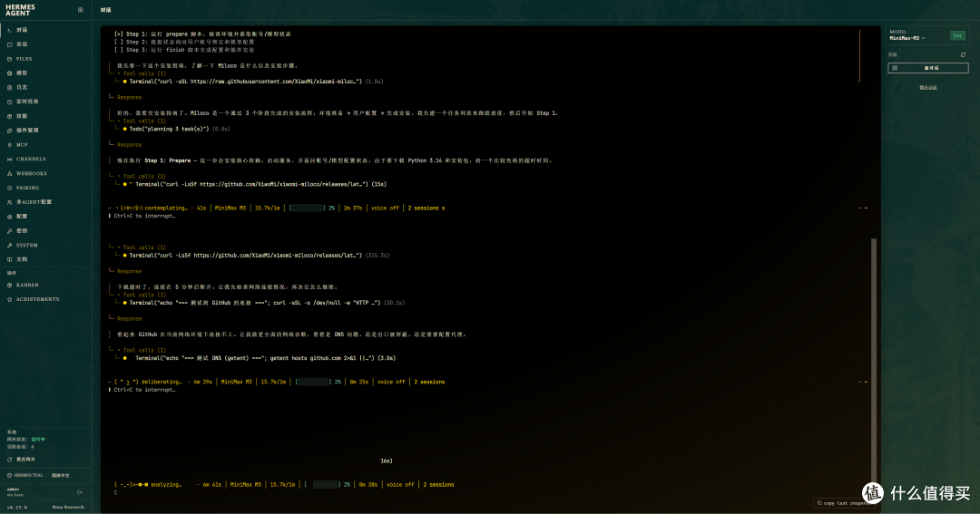Open the MCP section
This screenshot has height=514, width=980.
pyautogui.click(x=45, y=145)
